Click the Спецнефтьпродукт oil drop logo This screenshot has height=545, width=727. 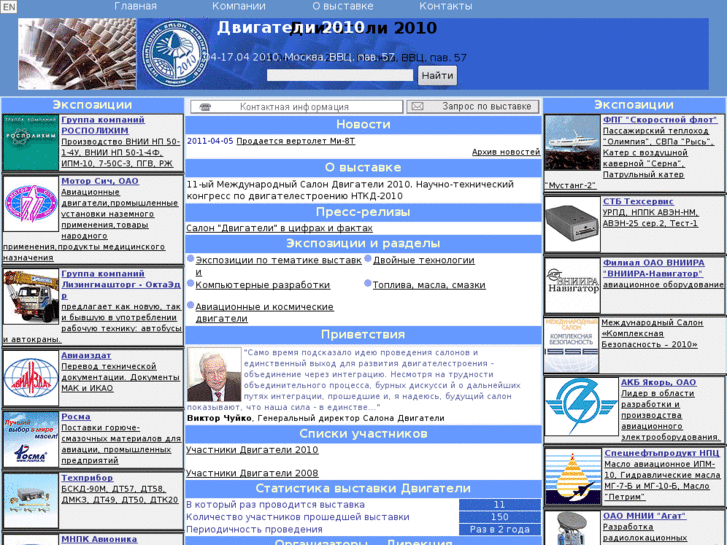tap(573, 476)
